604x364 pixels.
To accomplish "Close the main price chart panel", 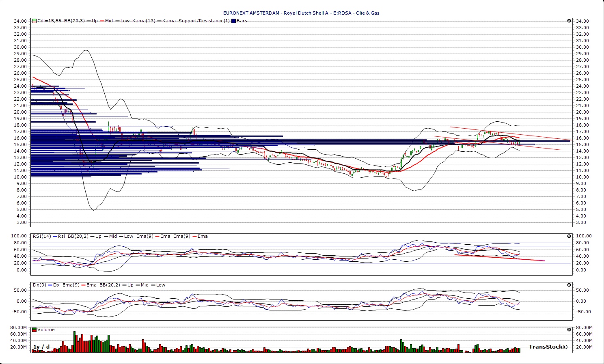I will [569, 21].
